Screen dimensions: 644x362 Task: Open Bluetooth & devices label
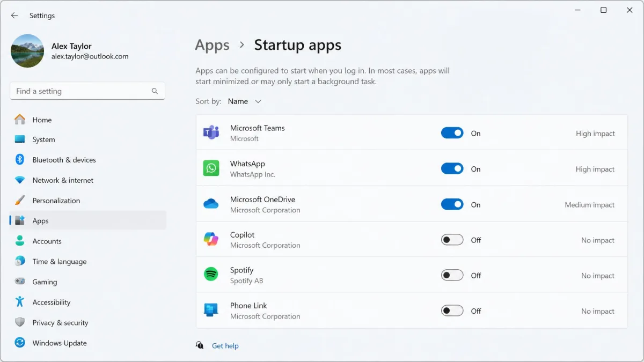click(x=64, y=160)
